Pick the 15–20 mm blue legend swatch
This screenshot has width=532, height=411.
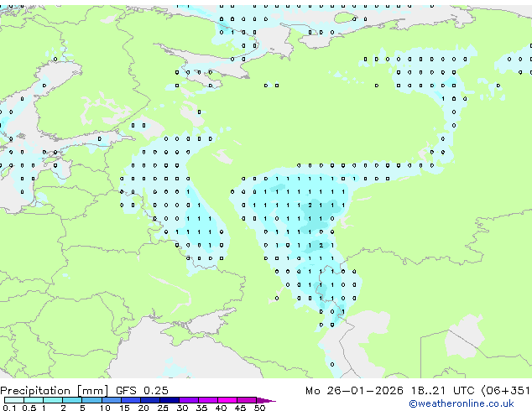point(130,400)
